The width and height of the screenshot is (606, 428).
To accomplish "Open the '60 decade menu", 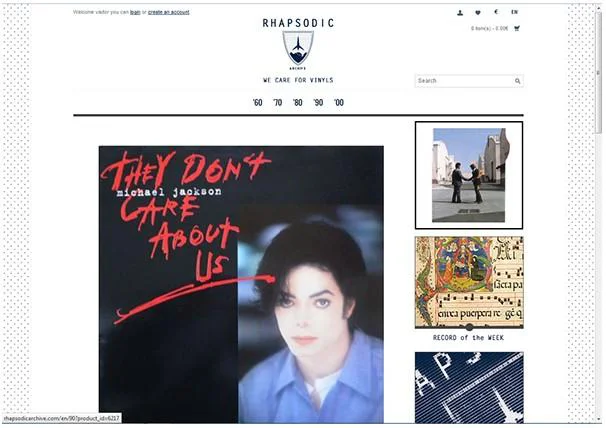I will [x=257, y=102].
